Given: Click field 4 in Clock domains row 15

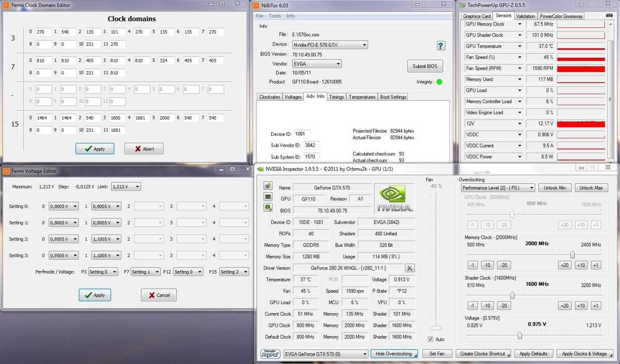Looking at the screenshot, I should point(142,118).
